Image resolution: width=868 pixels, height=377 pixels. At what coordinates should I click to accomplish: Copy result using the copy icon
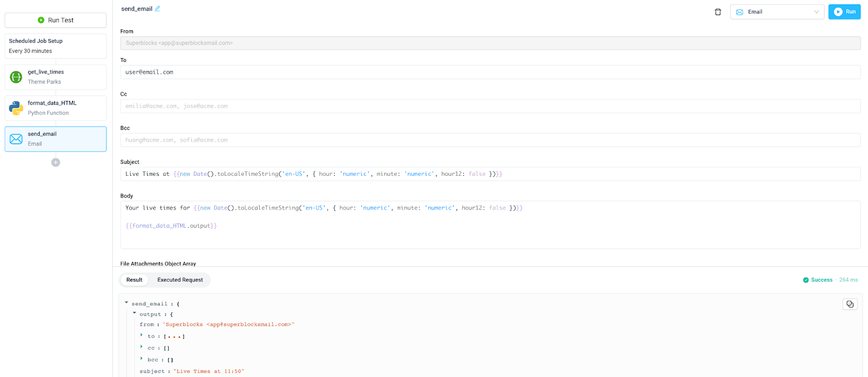click(850, 304)
